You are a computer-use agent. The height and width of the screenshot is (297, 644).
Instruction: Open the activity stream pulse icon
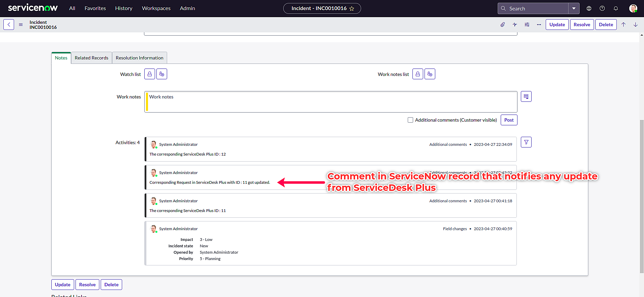click(515, 25)
